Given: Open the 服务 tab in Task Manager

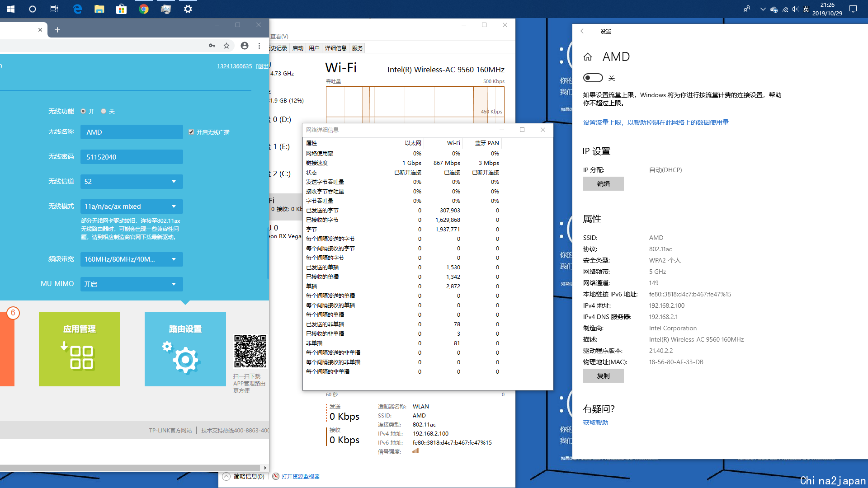Looking at the screenshot, I should [x=358, y=48].
